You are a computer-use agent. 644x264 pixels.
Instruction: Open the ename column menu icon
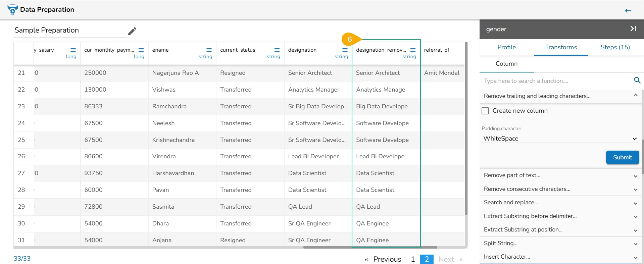pyautogui.click(x=209, y=50)
